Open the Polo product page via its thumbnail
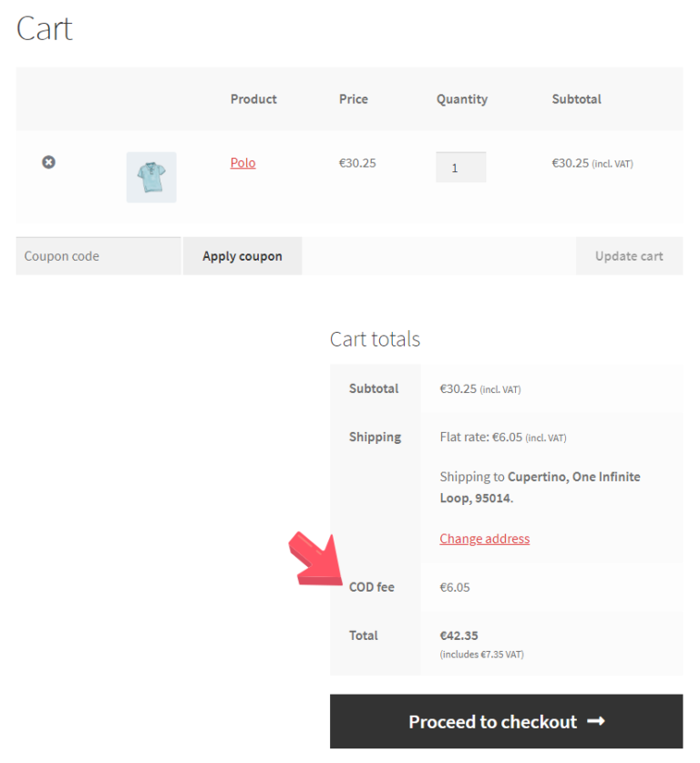 pos(150,177)
